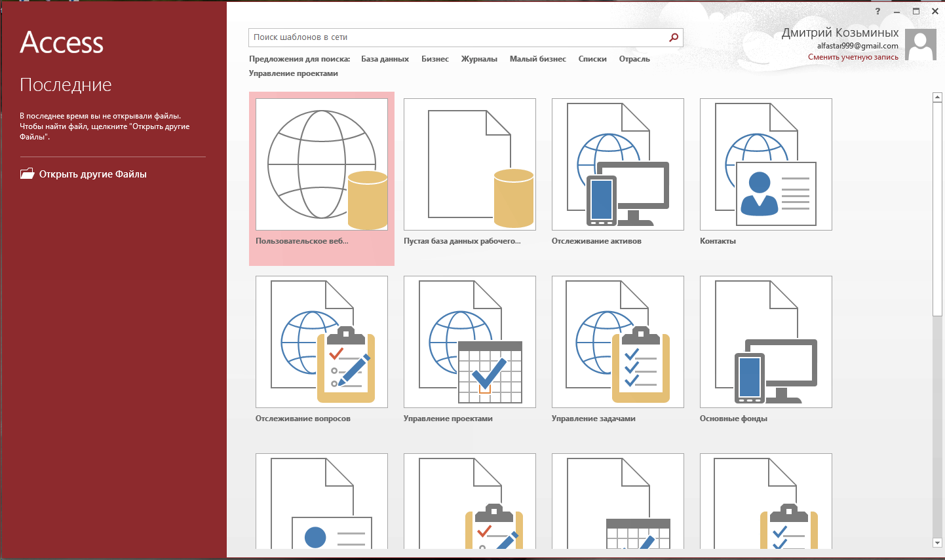
Task: Click the magnifier search icon
Action: 674,37
